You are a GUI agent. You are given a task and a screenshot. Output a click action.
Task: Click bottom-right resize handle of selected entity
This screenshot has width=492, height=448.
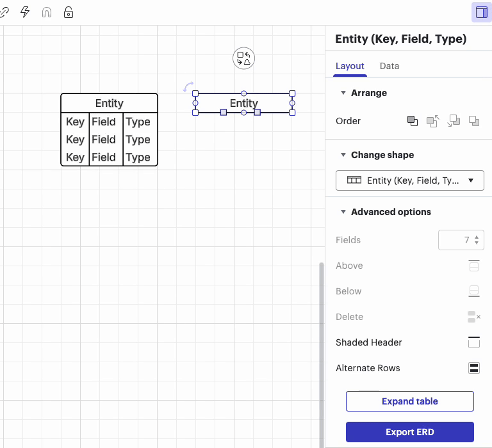coord(292,113)
